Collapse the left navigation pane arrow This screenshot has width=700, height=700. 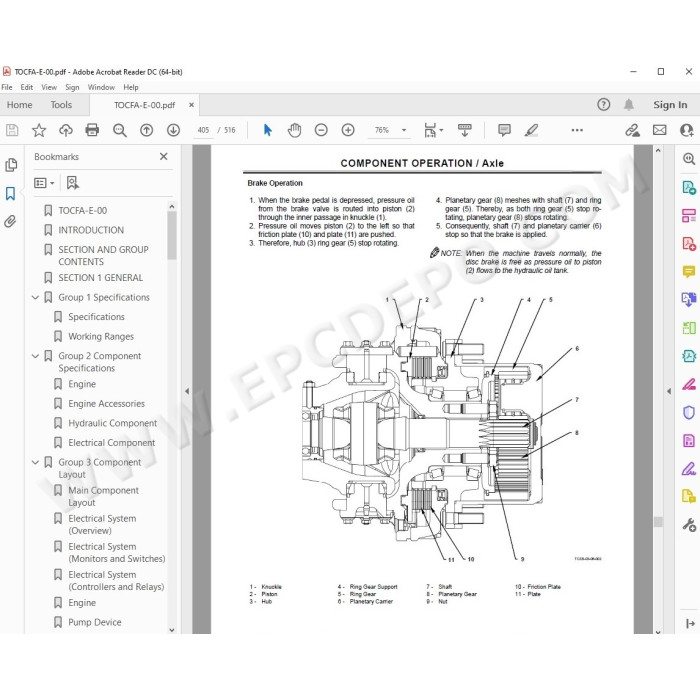[x=187, y=391]
